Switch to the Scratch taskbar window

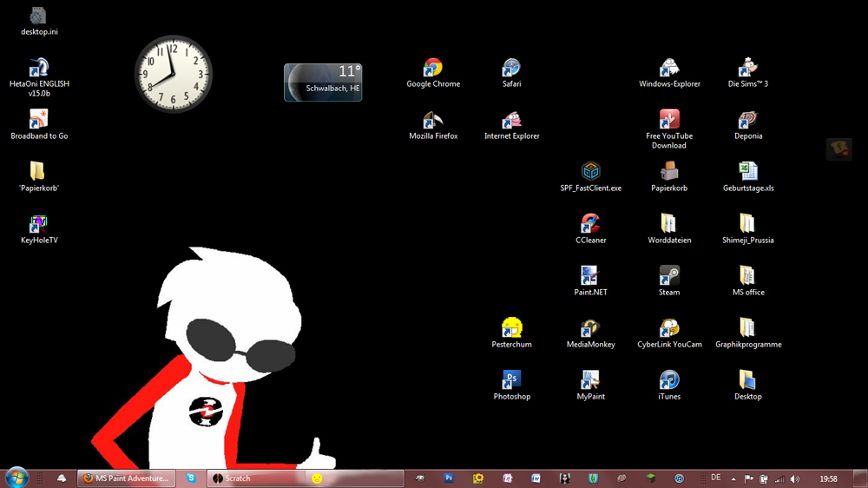[x=256, y=478]
